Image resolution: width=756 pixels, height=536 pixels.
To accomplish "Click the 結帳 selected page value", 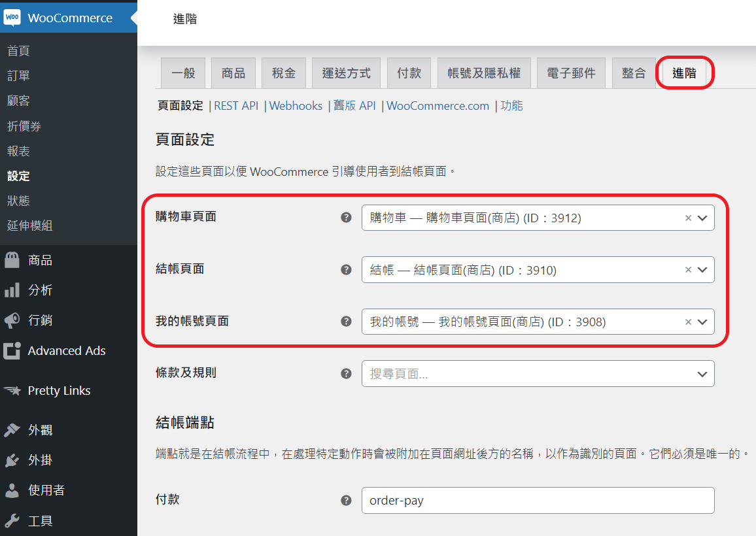I will [x=463, y=270].
